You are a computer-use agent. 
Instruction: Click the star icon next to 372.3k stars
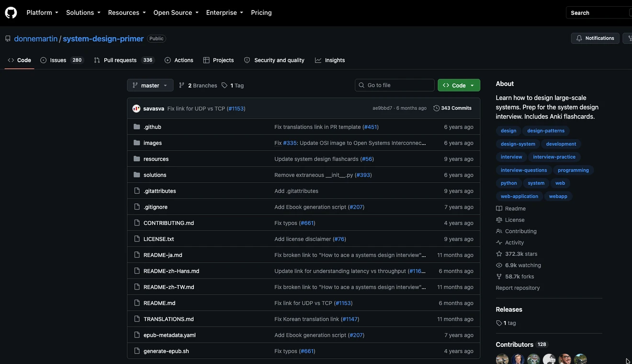499,254
